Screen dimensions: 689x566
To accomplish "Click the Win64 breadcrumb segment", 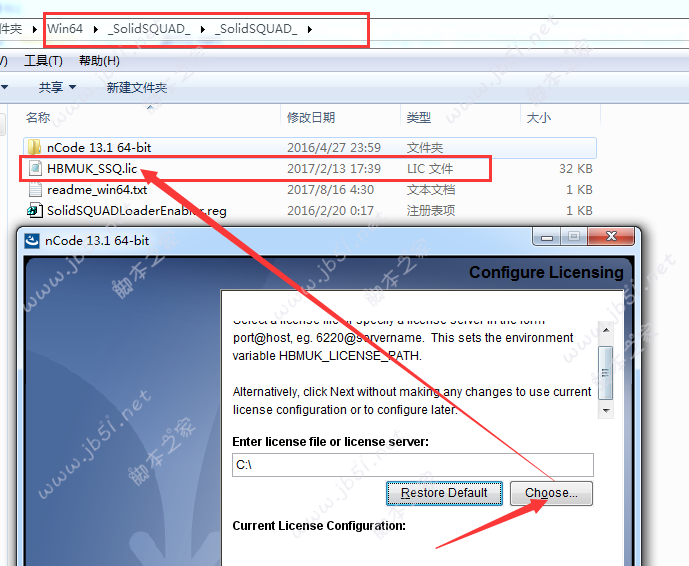I will click(x=65, y=29).
